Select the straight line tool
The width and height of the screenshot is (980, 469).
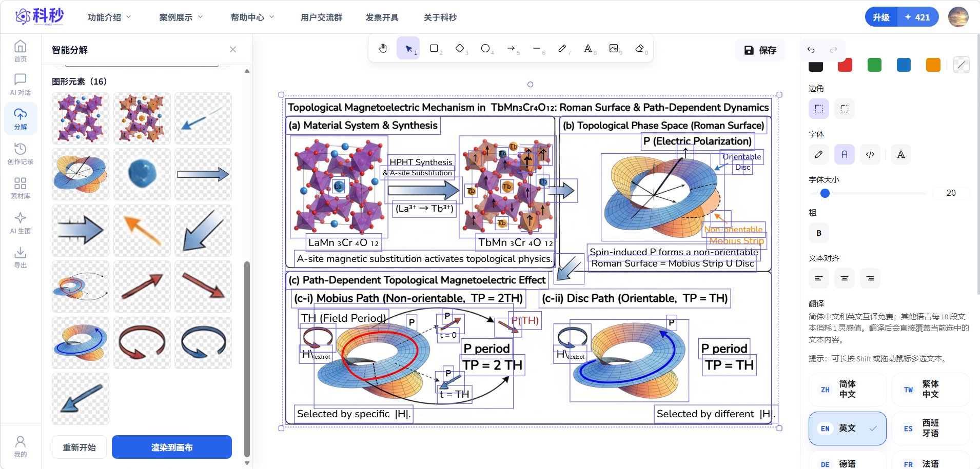coord(537,49)
